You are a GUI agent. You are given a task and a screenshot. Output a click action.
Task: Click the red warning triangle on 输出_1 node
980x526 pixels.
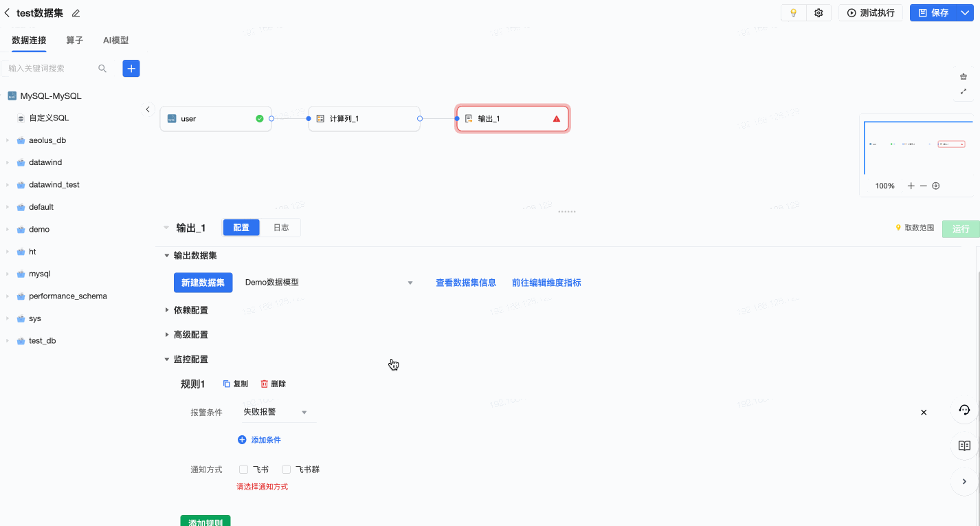(557, 119)
